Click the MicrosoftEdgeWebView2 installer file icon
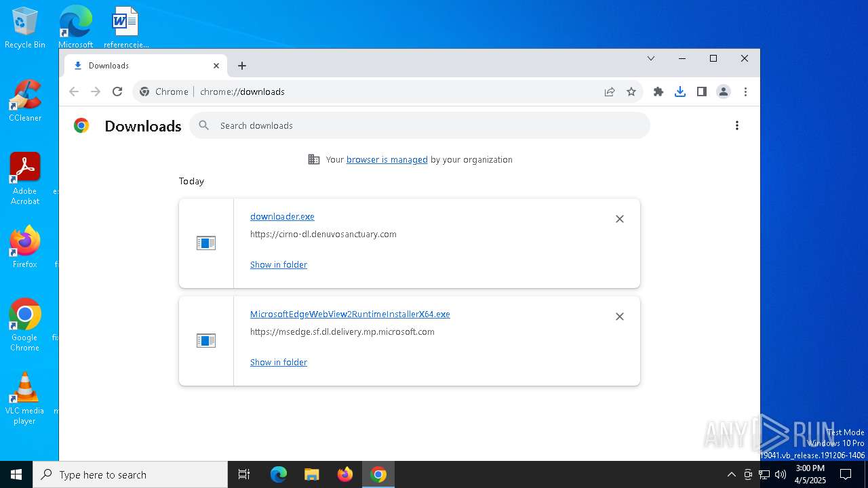 click(x=206, y=340)
